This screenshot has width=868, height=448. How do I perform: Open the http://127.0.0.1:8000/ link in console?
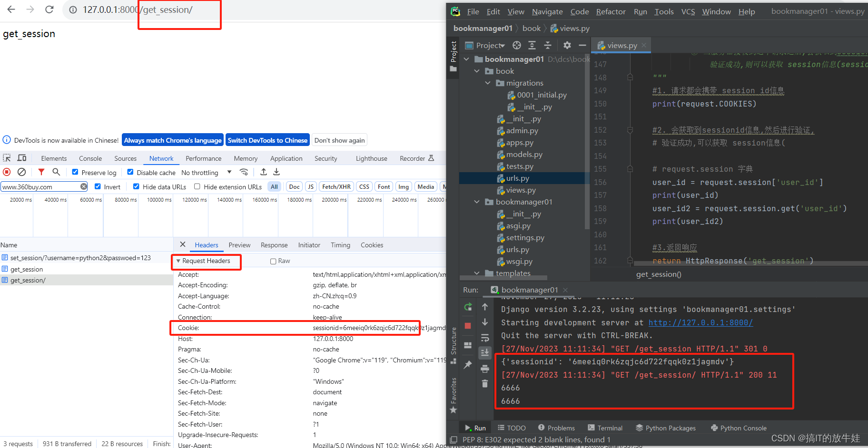pyautogui.click(x=700, y=322)
